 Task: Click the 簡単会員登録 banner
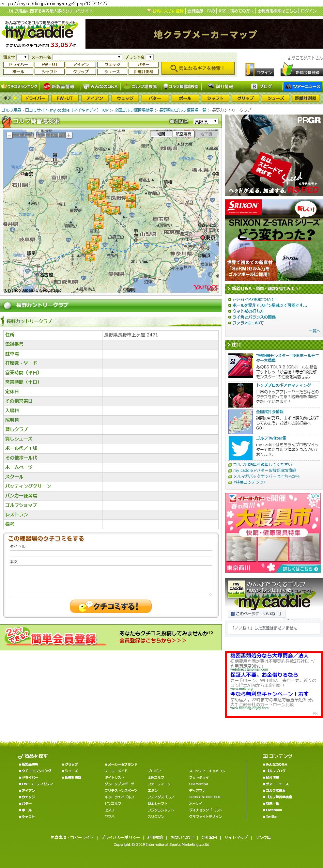click(111, 637)
